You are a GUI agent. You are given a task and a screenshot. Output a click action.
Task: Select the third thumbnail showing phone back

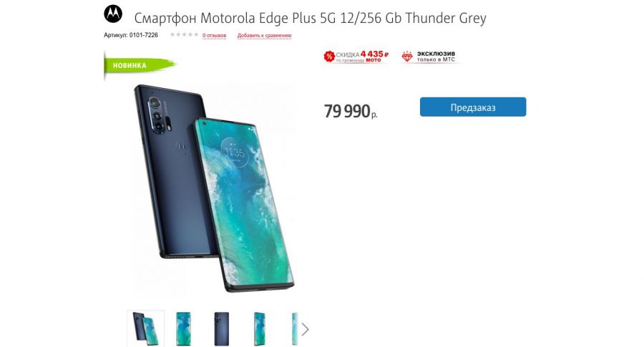coord(221,328)
